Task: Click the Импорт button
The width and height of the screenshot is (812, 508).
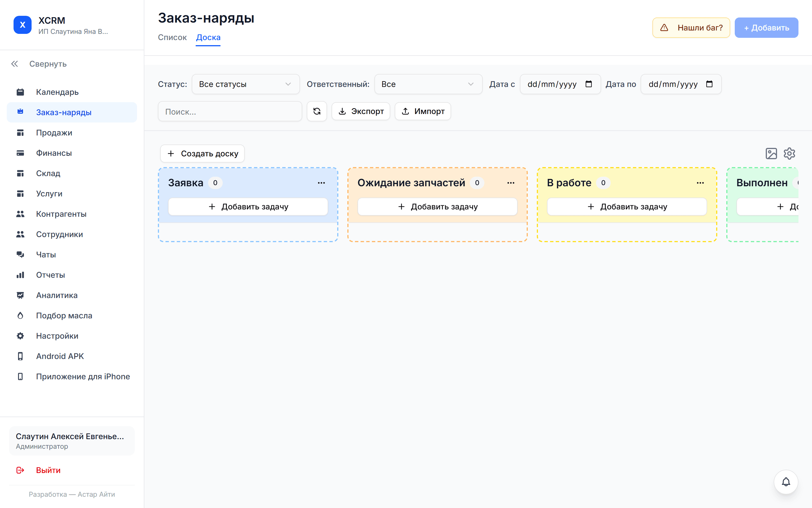Action: point(423,111)
